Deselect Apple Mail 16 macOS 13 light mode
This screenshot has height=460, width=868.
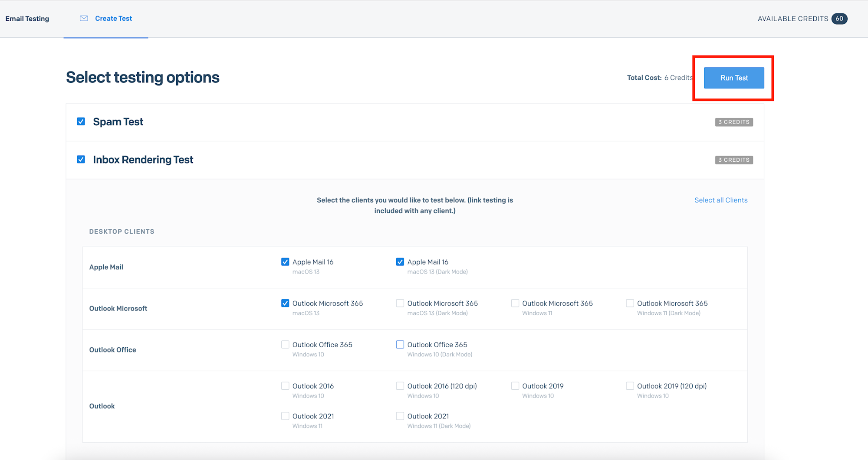point(285,262)
